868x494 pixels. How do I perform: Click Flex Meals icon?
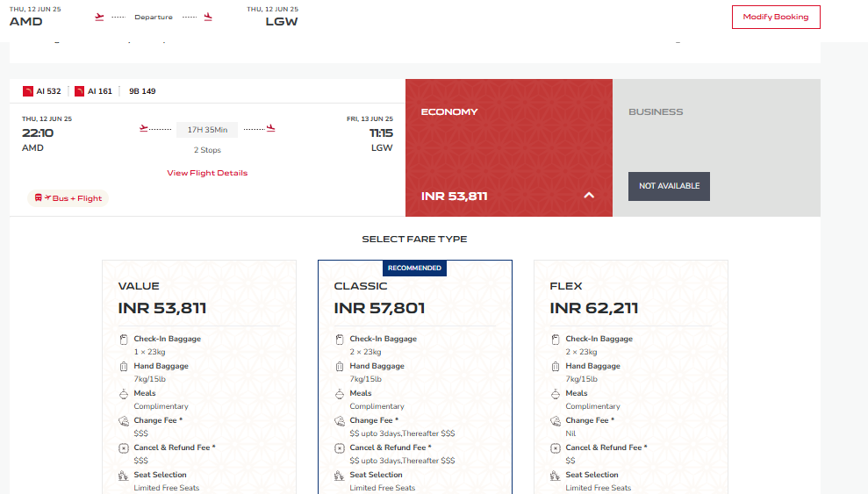556,394
